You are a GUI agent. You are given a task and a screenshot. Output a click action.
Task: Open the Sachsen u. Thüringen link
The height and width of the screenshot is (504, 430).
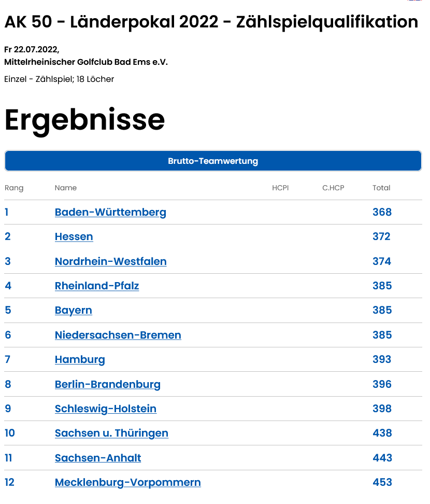pos(111,433)
